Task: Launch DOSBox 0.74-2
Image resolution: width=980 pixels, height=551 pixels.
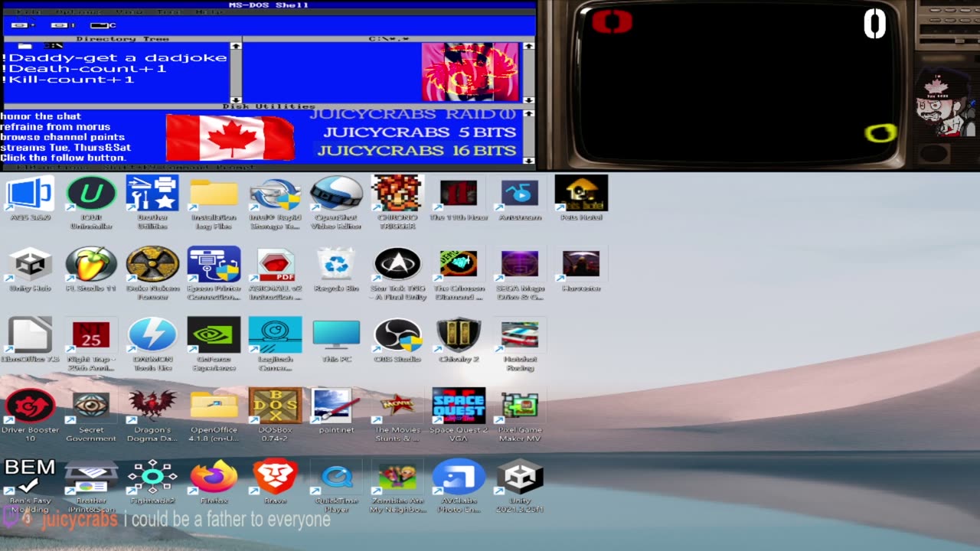Action: click(x=275, y=415)
